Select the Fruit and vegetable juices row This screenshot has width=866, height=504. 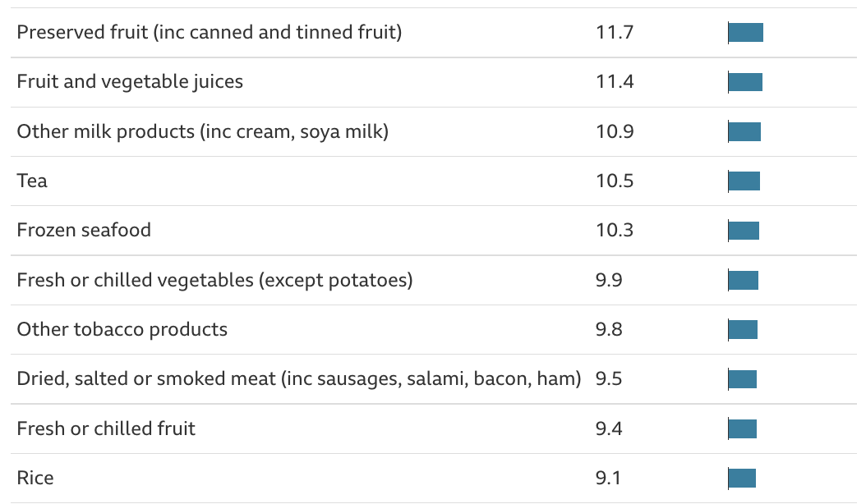coord(130,82)
